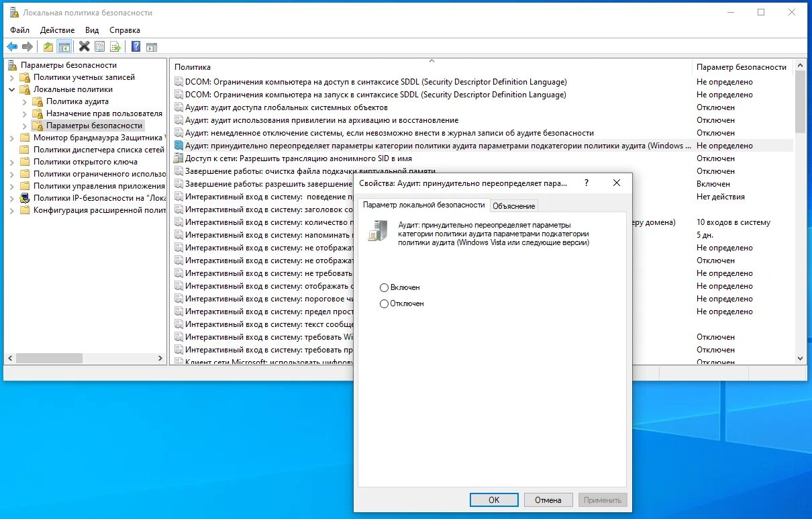812x519 pixels.
Task: Select Параметр локальной безопасности tab
Action: (x=424, y=205)
